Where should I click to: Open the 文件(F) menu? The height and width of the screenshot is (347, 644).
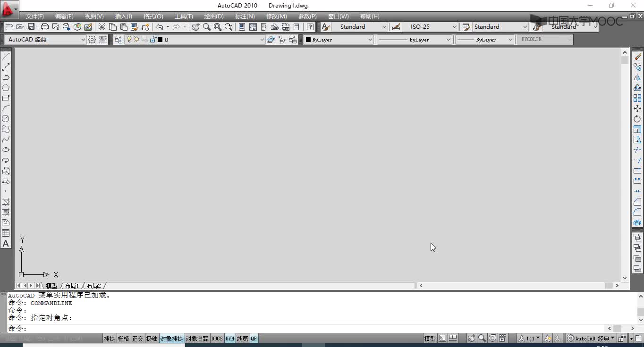[35, 17]
